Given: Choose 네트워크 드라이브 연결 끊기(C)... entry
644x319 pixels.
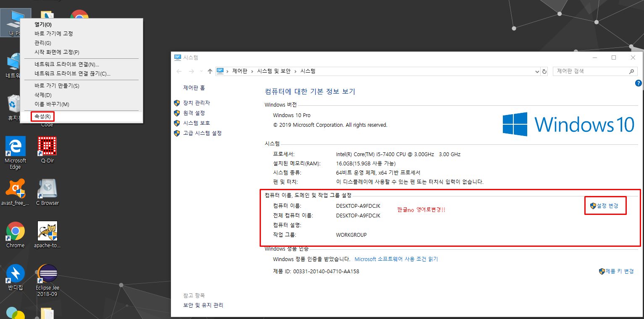Looking at the screenshot, I should pyautogui.click(x=81, y=73).
